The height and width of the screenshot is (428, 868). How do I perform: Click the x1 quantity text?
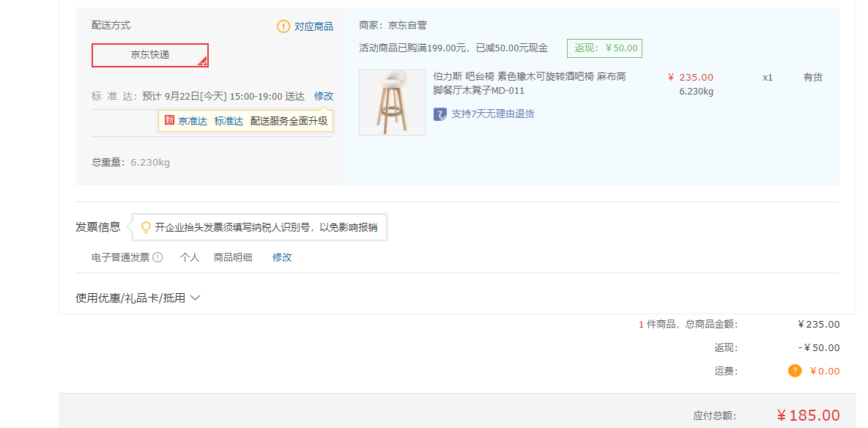(767, 78)
